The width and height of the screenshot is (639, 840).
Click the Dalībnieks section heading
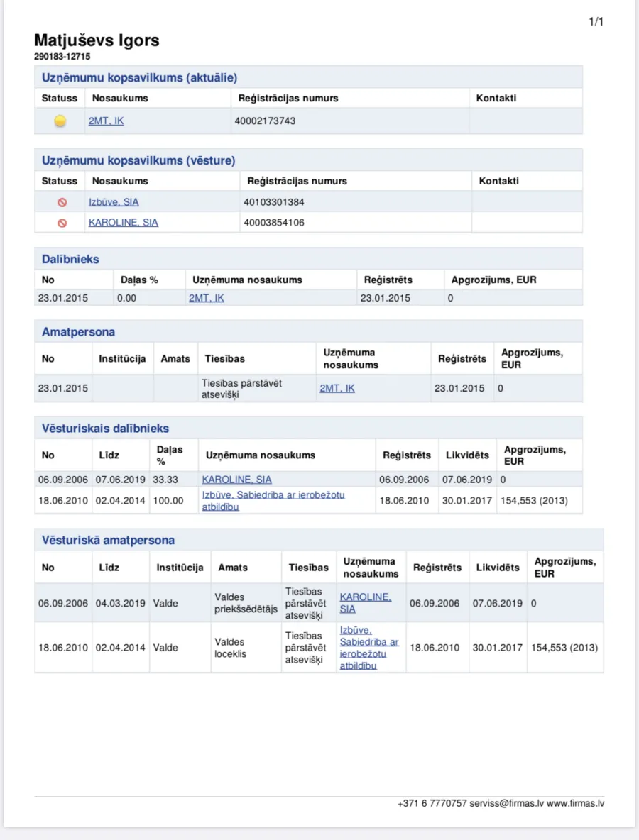coord(70,259)
